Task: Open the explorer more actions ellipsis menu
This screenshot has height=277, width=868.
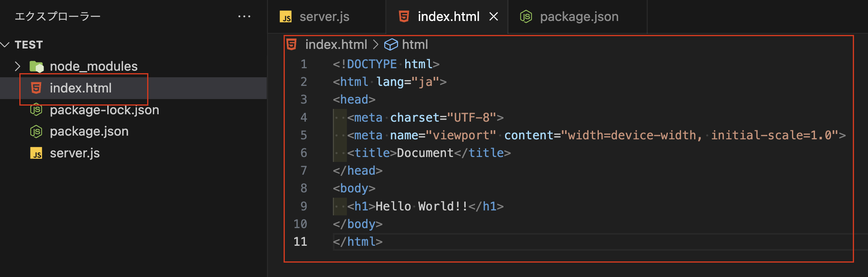Action: (x=244, y=16)
